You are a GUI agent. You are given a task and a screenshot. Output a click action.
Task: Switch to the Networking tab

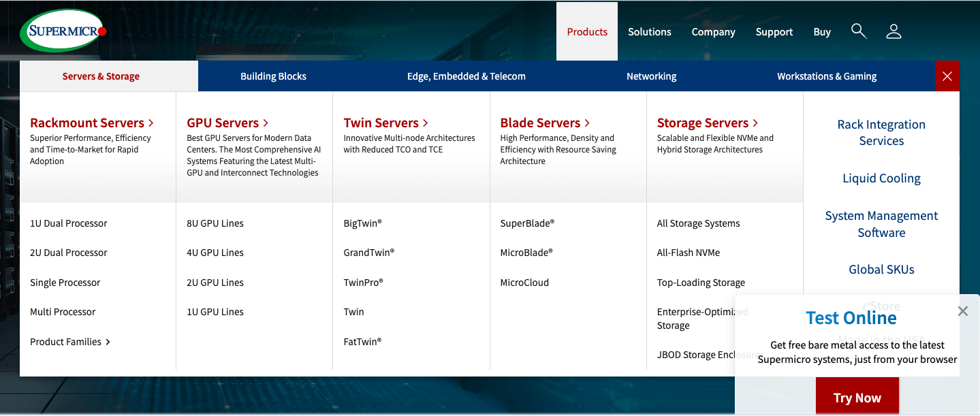point(651,76)
